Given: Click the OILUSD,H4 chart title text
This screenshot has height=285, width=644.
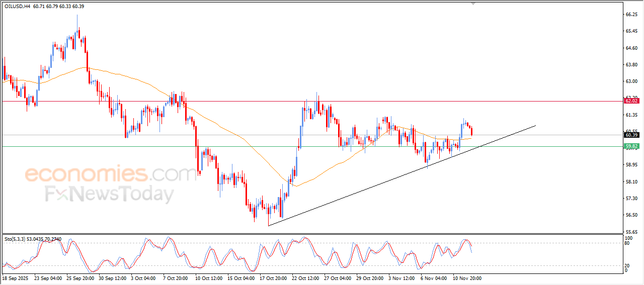Looking at the screenshot, I should tap(18, 6).
